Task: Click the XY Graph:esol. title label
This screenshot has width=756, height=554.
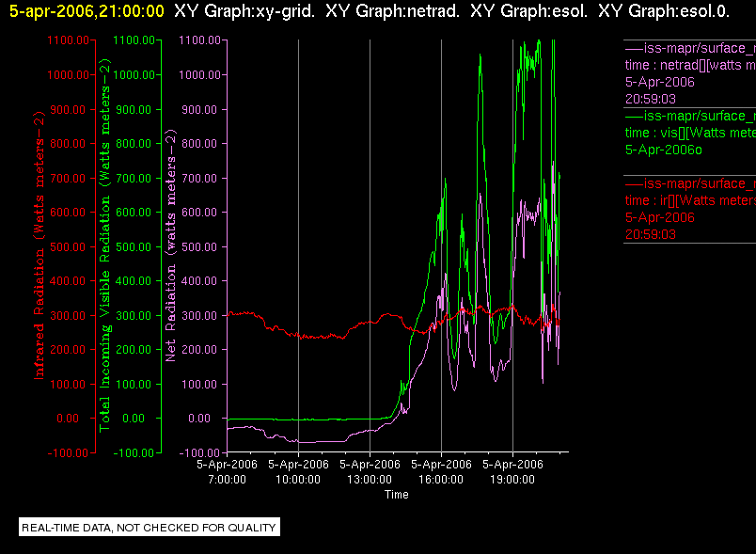Action: click(x=528, y=11)
